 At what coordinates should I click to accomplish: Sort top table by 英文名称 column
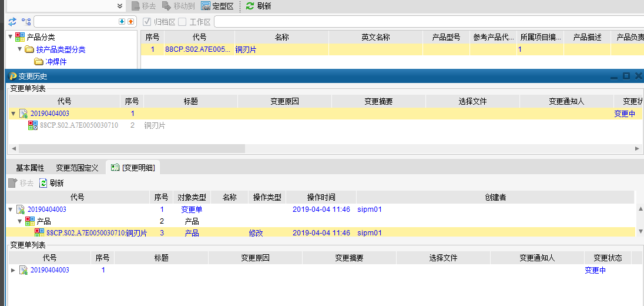(x=375, y=38)
